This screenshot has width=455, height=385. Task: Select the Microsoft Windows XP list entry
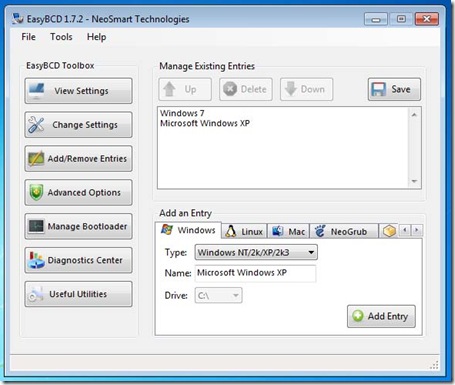[x=205, y=123]
